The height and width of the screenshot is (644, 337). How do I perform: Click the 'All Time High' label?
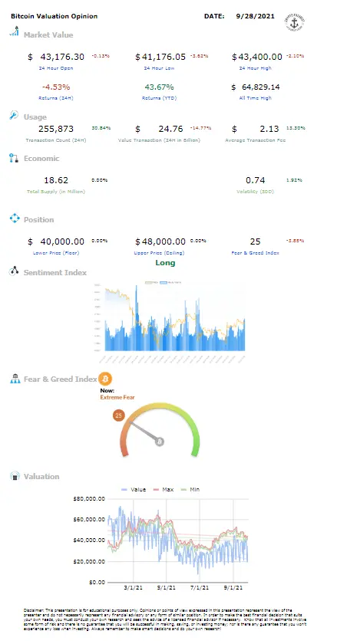click(x=256, y=98)
